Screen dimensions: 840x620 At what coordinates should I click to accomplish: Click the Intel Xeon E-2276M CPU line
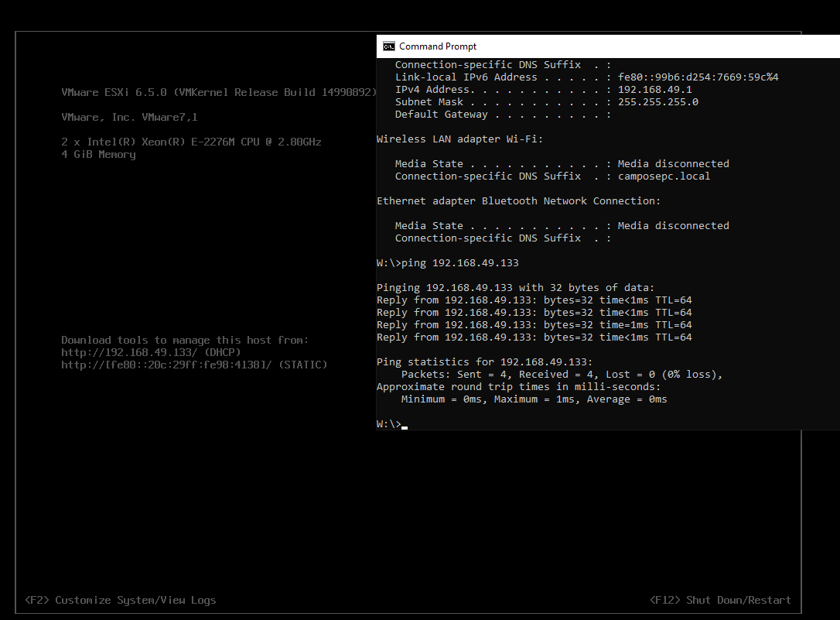click(x=191, y=142)
